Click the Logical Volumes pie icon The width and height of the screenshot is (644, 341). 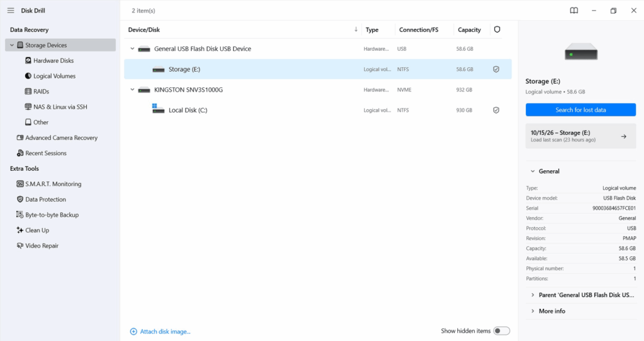pyautogui.click(x=28, y=76)
